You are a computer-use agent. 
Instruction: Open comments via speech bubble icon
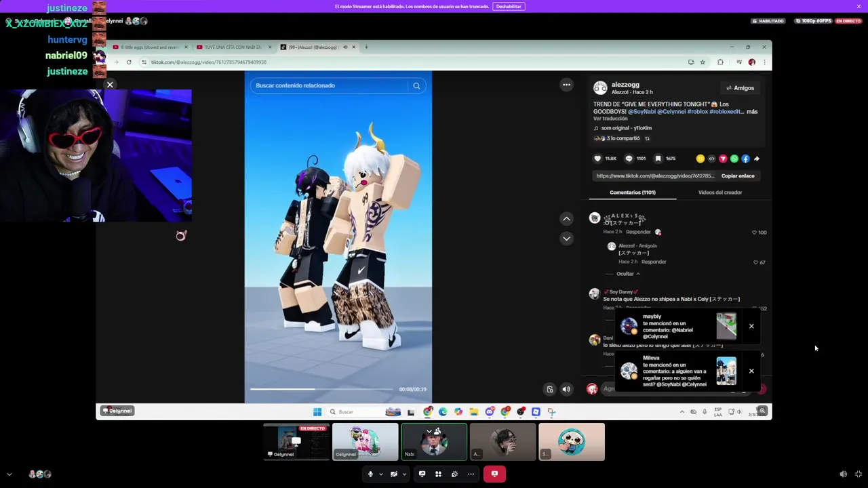point(629,159)
